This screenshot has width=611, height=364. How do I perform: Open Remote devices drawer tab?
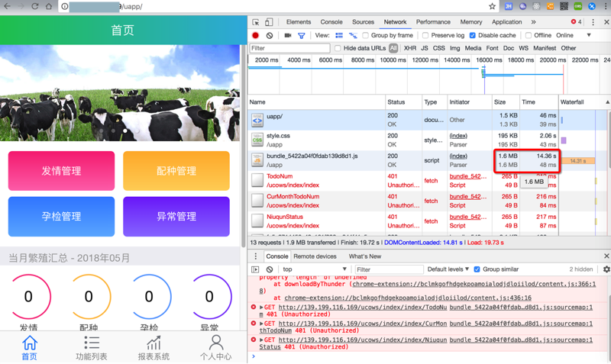(x=315, y=256)
